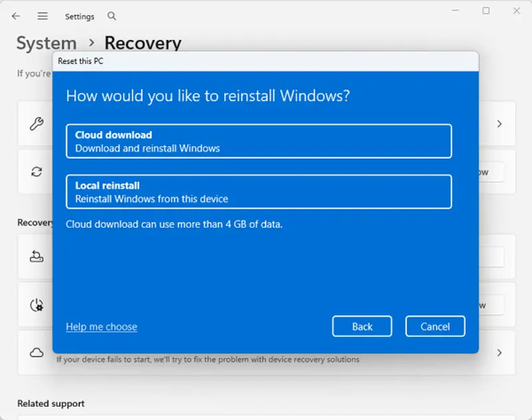Click the Reset this PC title bar
The image size is (532, 420).
click(x=265, y=61)
